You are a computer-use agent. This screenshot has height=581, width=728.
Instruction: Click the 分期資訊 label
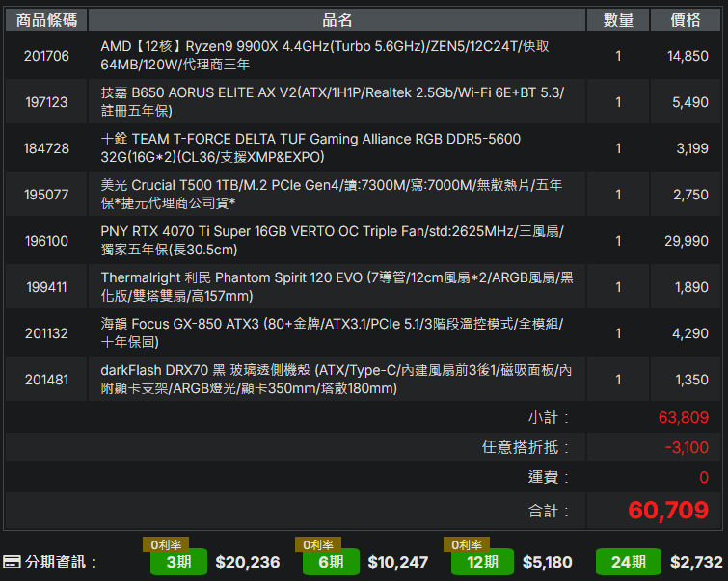coord(61,562)
